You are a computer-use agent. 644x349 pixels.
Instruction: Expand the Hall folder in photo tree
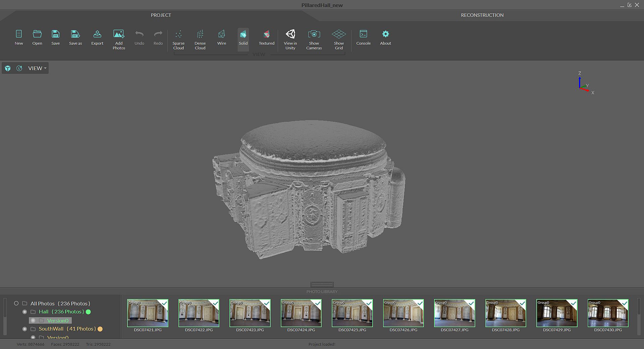pos(33,312)
